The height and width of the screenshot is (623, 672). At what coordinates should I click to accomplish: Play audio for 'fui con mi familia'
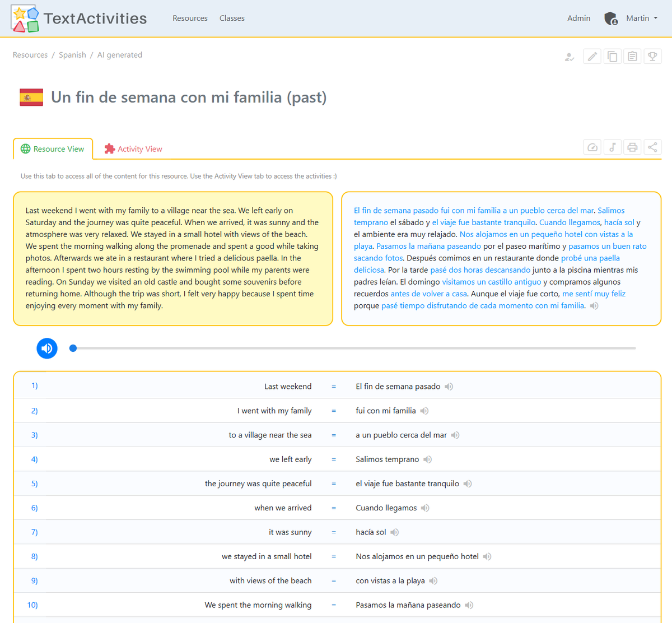[424, 411]
